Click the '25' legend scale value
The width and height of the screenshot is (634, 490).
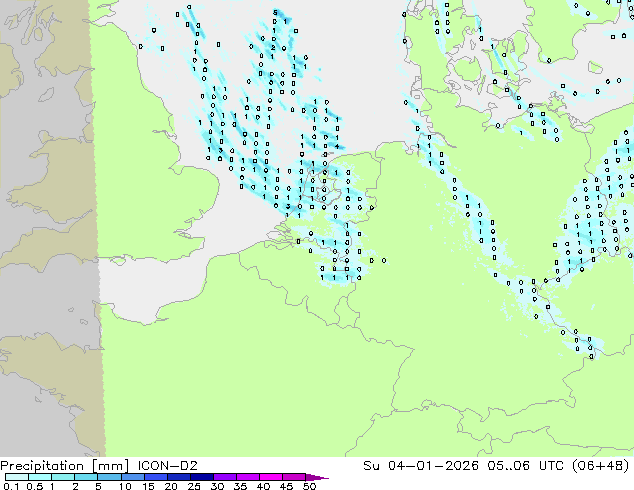[x=194, y=486]
